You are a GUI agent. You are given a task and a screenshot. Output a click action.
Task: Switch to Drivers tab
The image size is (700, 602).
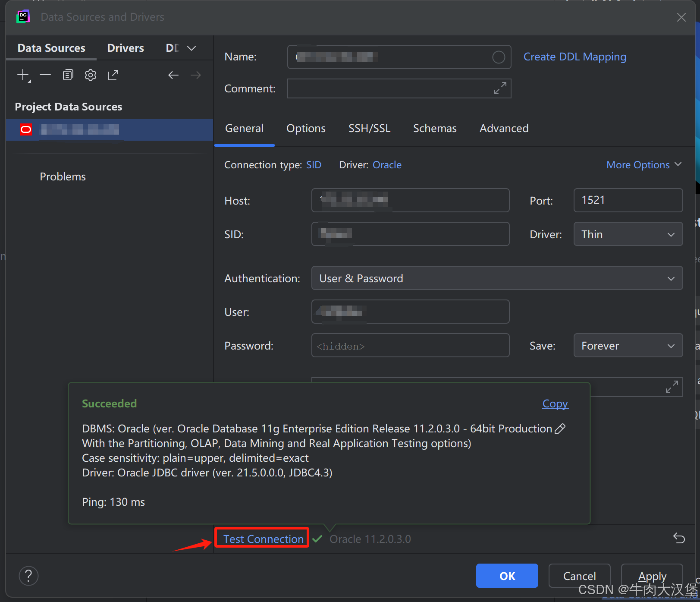(126, 48)
